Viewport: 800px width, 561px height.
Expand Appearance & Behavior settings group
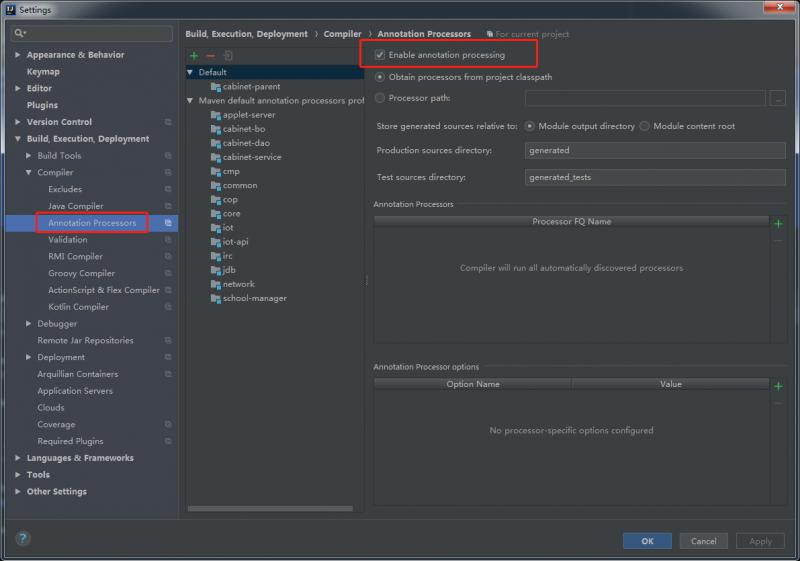pos(17,55)
